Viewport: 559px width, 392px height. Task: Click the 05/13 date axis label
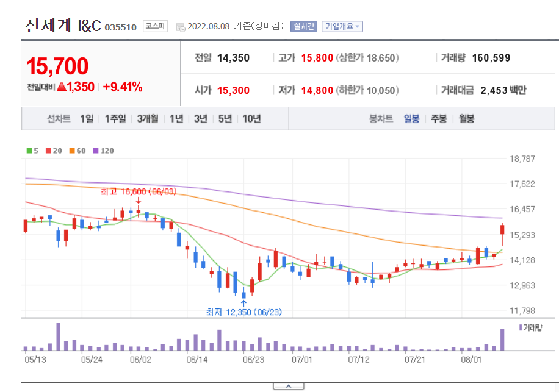click(35, 360)
